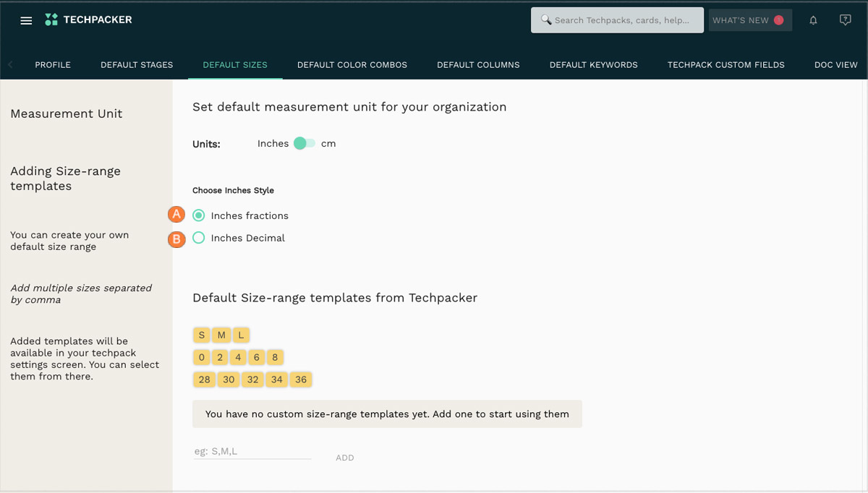Switch to the Profile tab

pos(53,65)
